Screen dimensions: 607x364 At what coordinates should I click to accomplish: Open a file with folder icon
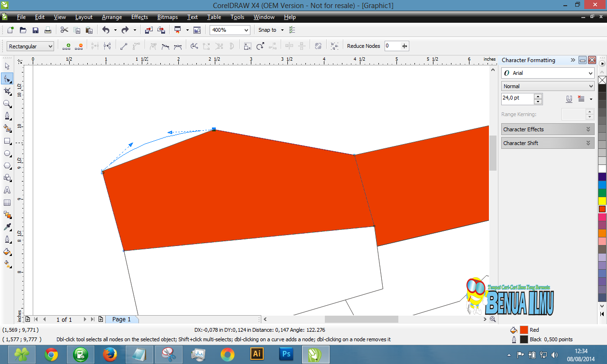click(x=23, y=30)
